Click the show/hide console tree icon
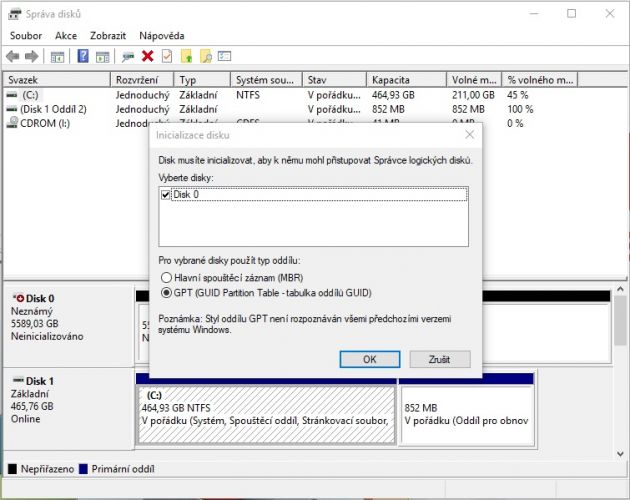630x500 pixels. 57,57
